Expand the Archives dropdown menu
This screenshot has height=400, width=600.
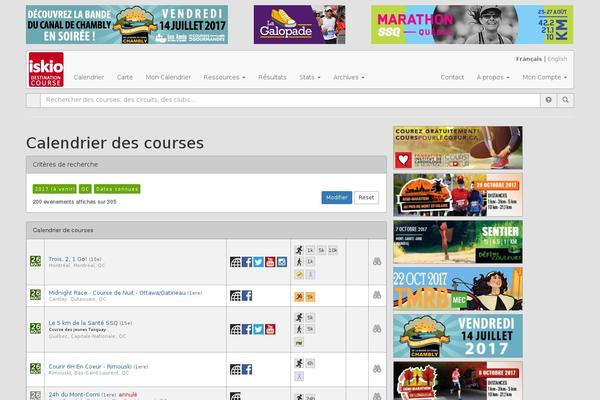tap(349, 77)
